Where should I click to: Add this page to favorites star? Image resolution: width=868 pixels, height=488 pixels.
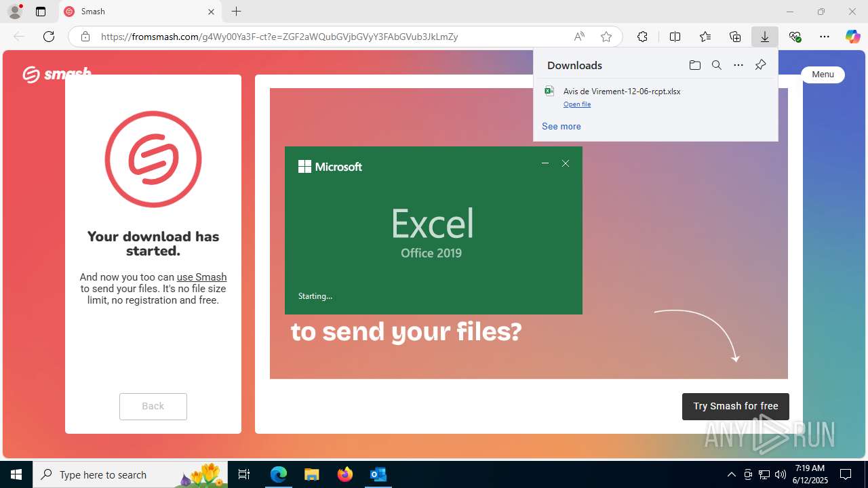[606, 37]
